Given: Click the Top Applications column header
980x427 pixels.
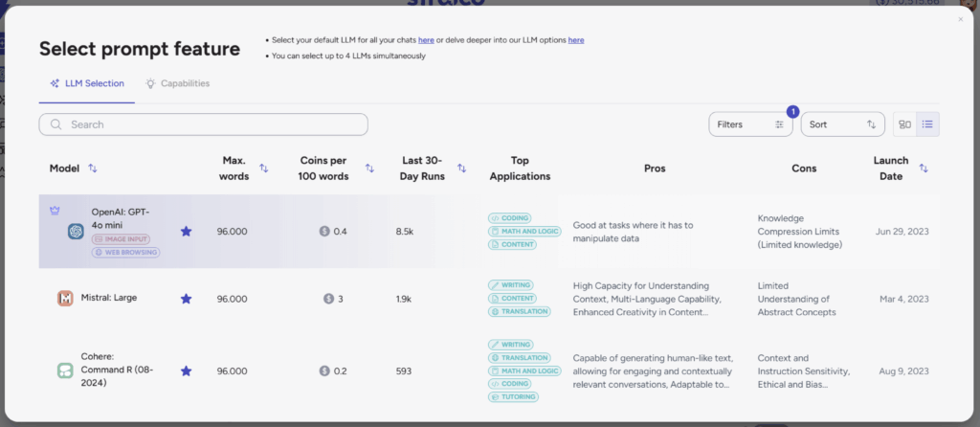Looking at the screenshot, I should (x=520, y=169).
